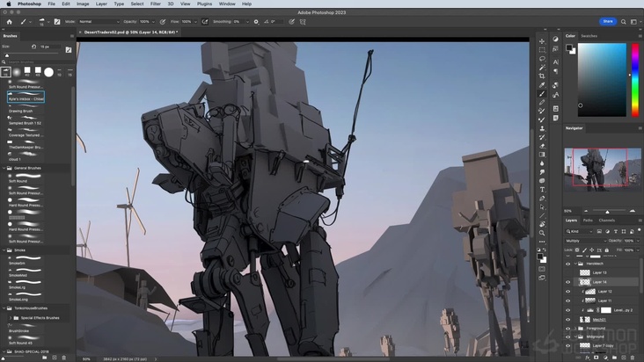Click the Share button
This screenshot has height=362, width=644.
pos(607,21)
